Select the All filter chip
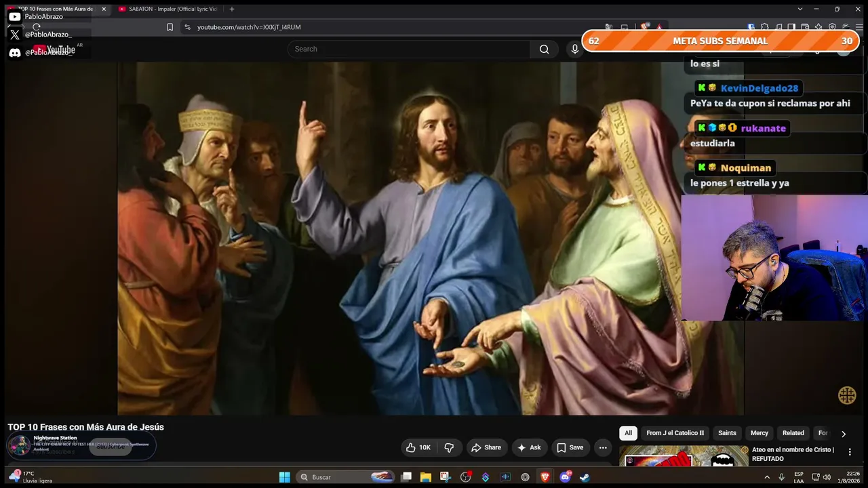The width and height of the screenshot is (868, 488). [628, 433]
